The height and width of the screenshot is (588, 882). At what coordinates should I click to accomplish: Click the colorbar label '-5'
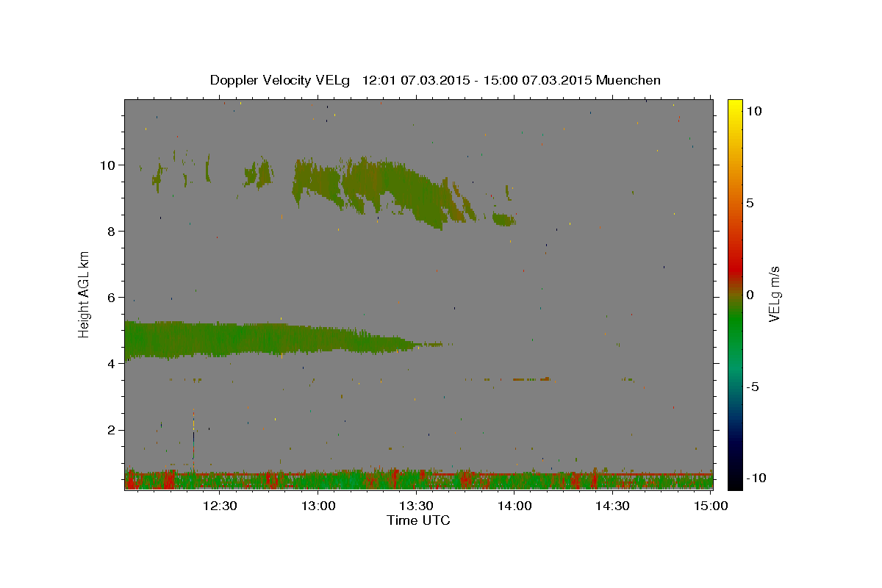(752, 387)
